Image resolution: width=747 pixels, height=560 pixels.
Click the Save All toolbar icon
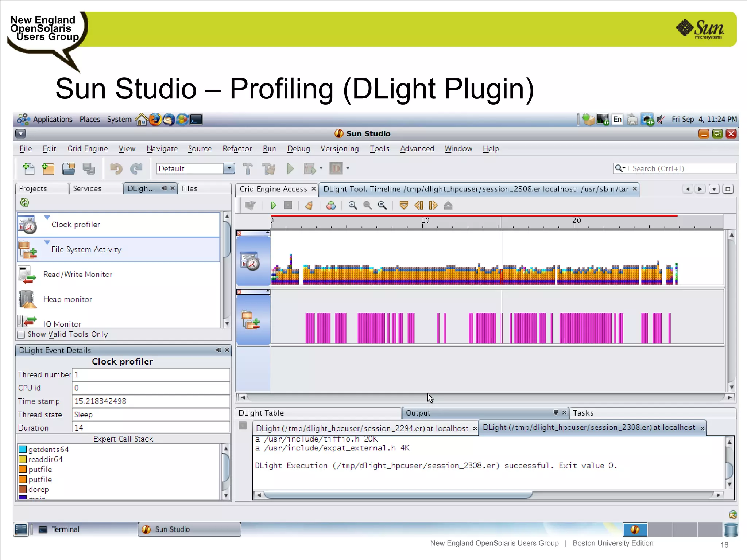tap(89, 168)
